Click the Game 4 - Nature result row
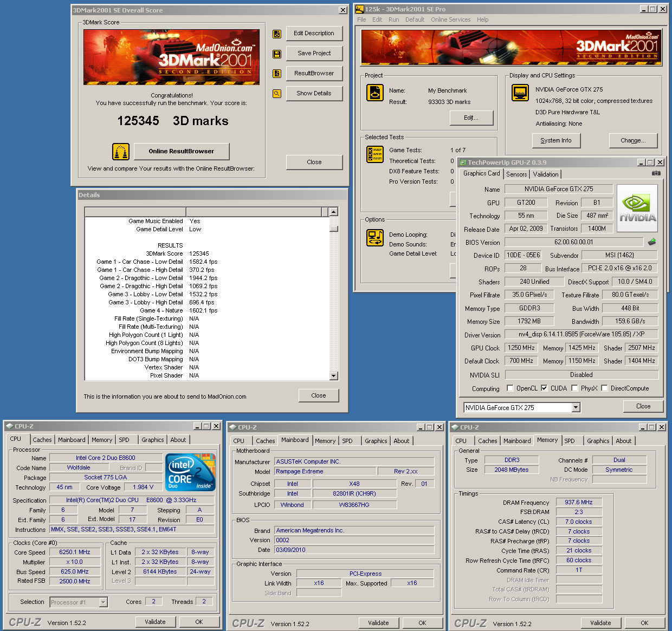 point(207,310)
